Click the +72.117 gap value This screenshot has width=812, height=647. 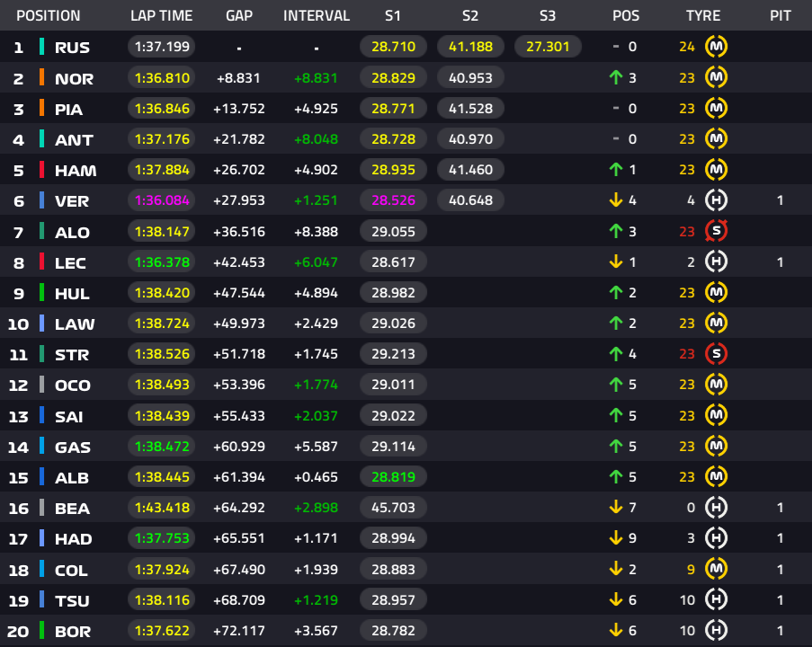click(x=239, y=631)
